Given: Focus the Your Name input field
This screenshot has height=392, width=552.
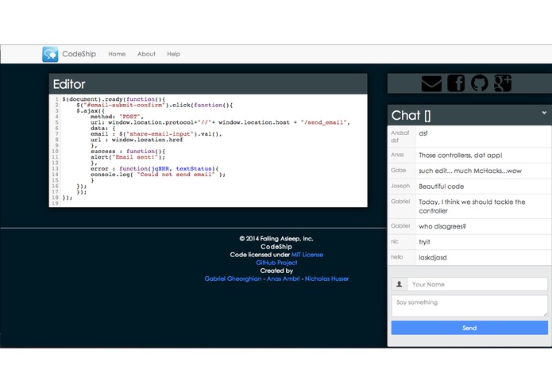Looking at the screenshot, I should coord(477,284).
